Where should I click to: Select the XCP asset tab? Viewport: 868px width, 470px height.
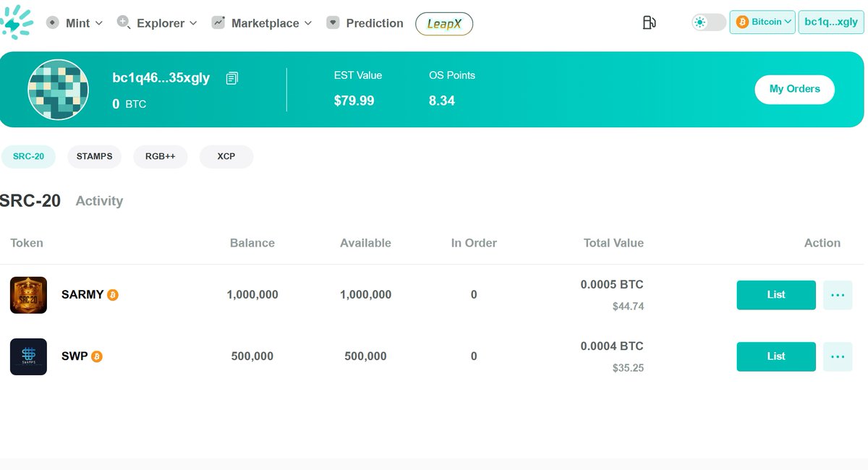point(226,156)
